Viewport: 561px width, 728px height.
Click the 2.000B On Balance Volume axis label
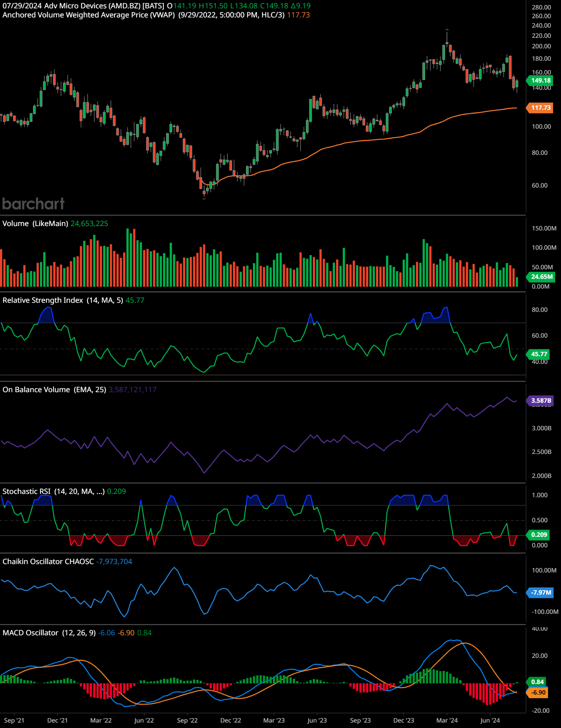[541, 476]
